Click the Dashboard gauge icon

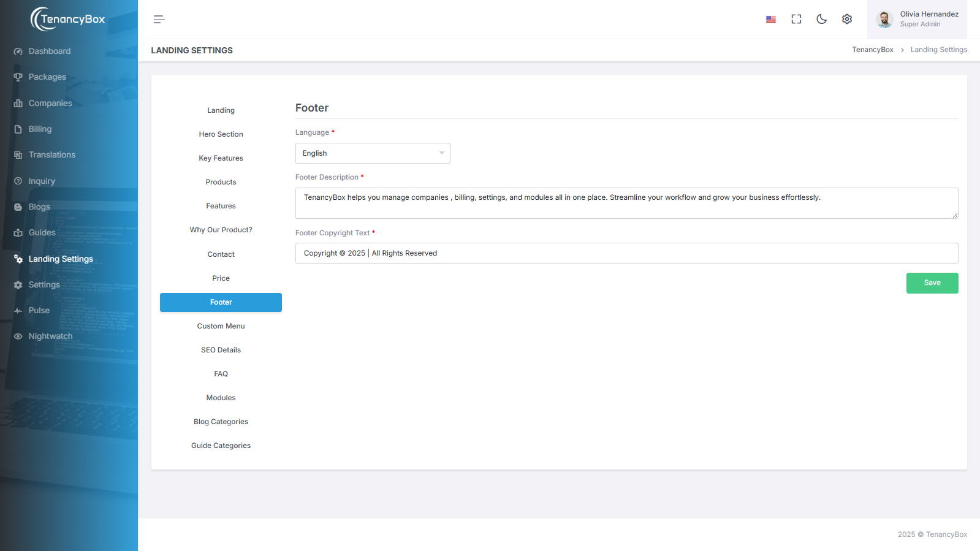coord(18,51)
